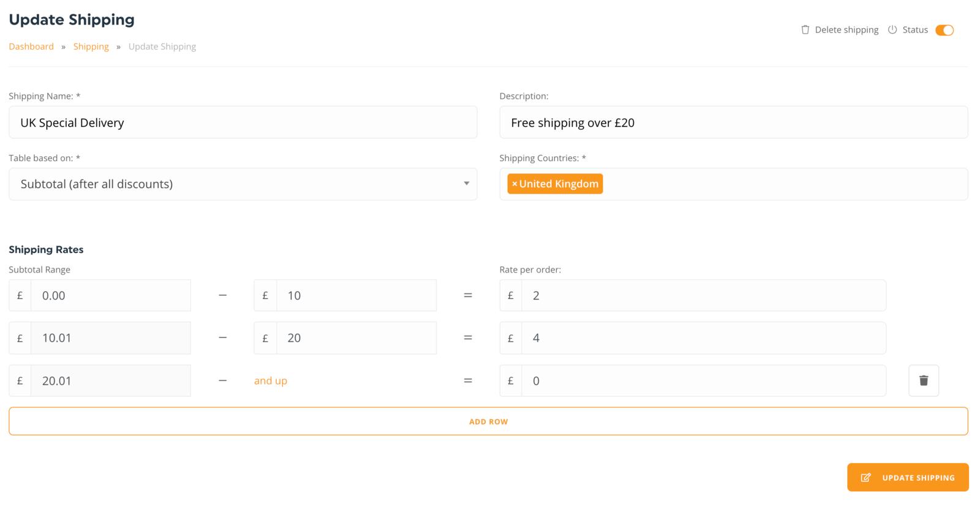Viewport: 980px width, 509px height.
Task: Open the Table based on dropdown
Action: [x=243, y=184]
